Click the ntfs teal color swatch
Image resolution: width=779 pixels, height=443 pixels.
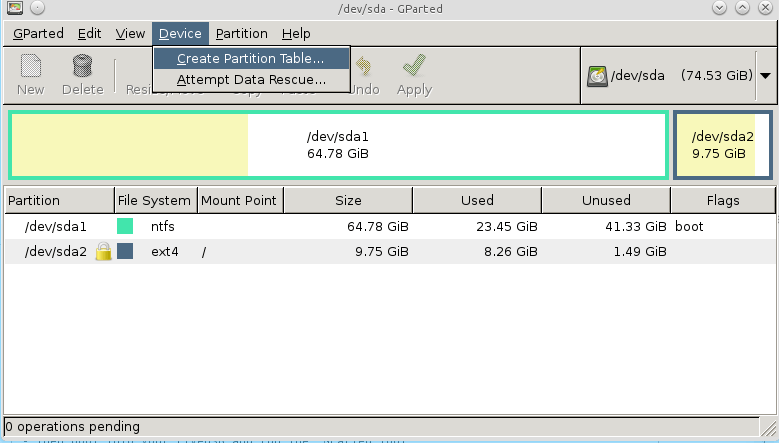[x=125, y=227]
